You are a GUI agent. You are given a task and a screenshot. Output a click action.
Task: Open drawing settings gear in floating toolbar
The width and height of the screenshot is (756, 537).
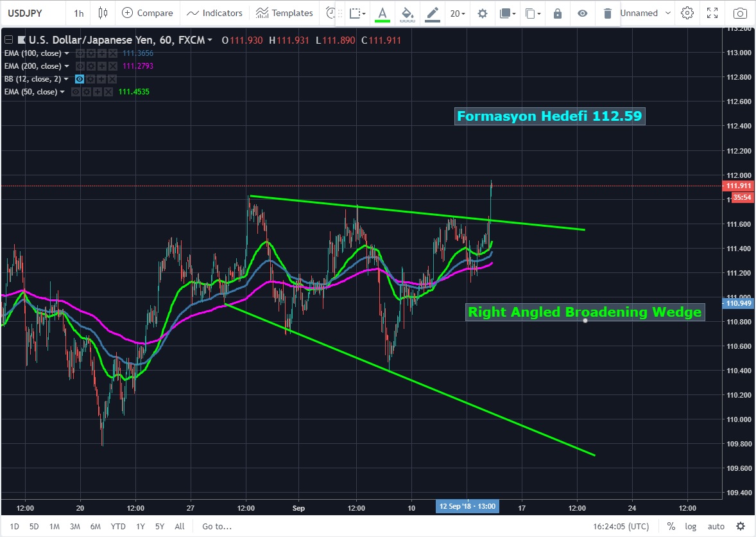[483, 13]
